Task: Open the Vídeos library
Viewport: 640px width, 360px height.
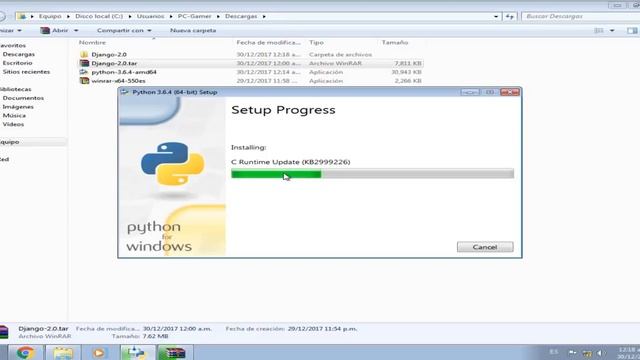Action: 13,124
